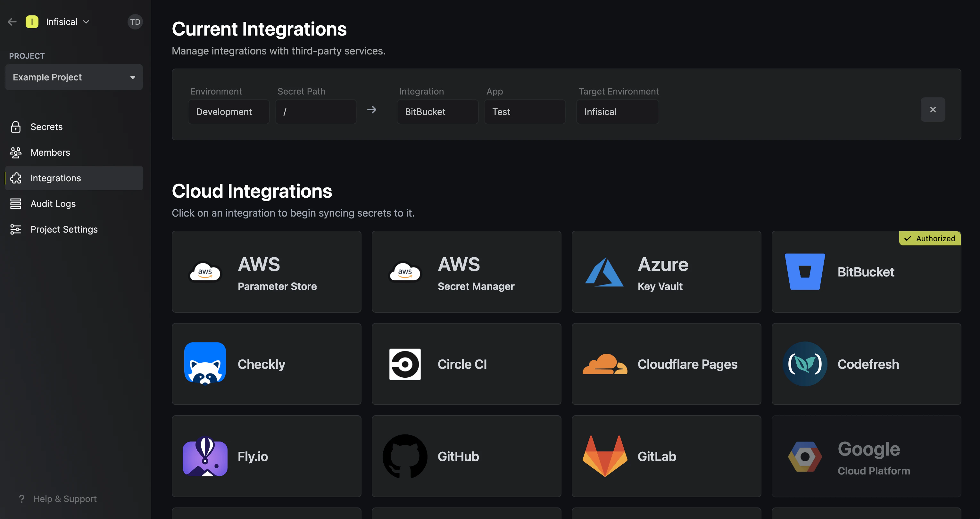
Task: Click the Project Settings sliders icon
Action: pos(16,229)
